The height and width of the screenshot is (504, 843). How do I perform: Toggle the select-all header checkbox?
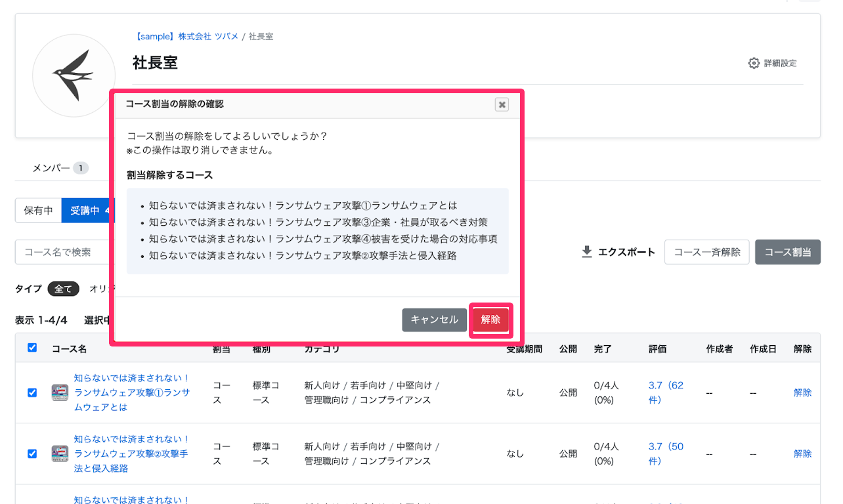click(x=32, y=348)
